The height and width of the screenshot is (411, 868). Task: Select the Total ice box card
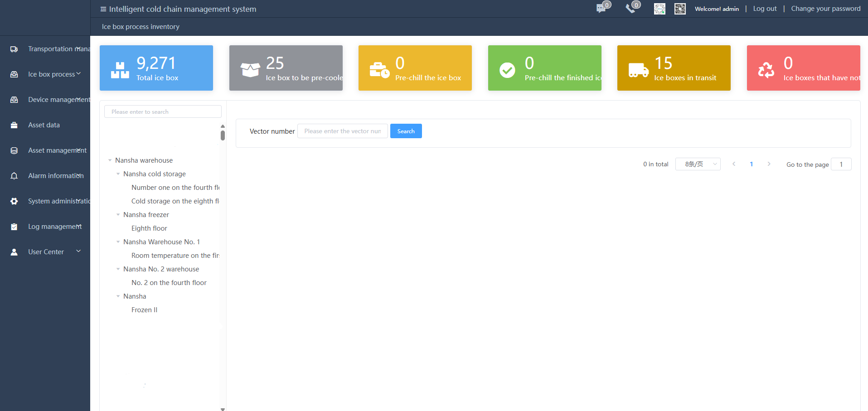coord(156,68)
